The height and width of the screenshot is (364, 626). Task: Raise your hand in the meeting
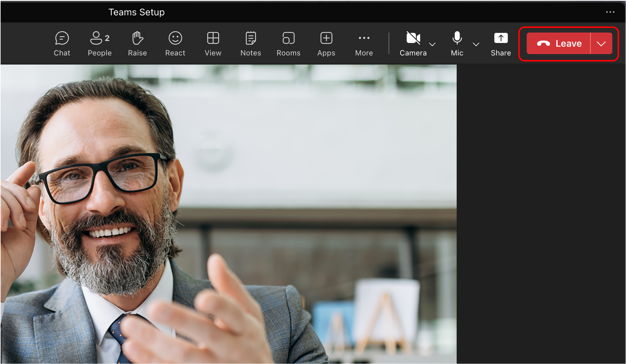coord(137,44)
